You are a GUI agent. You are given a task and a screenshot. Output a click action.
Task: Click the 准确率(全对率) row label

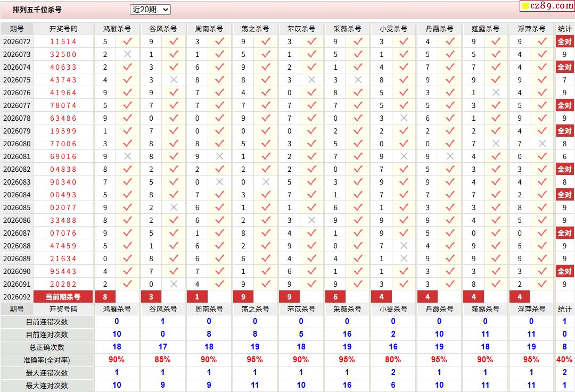tap(46, 360)
